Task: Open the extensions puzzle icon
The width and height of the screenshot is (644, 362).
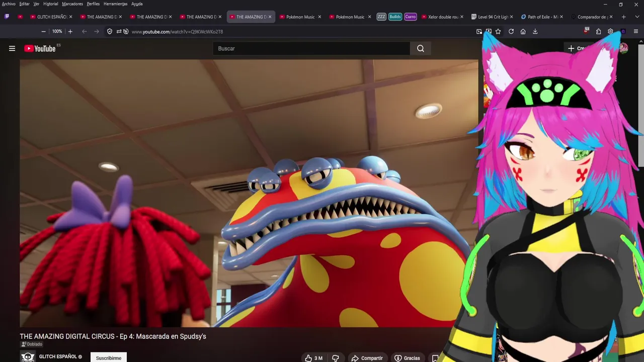Action: [598, 32]
